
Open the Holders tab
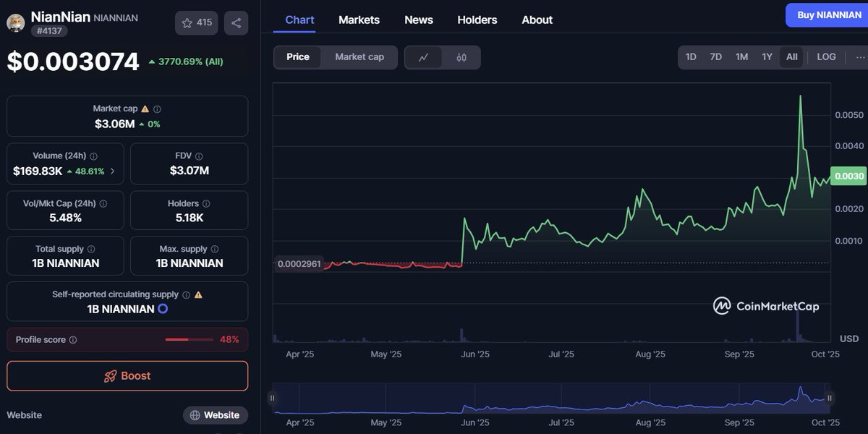pos(477,20)
